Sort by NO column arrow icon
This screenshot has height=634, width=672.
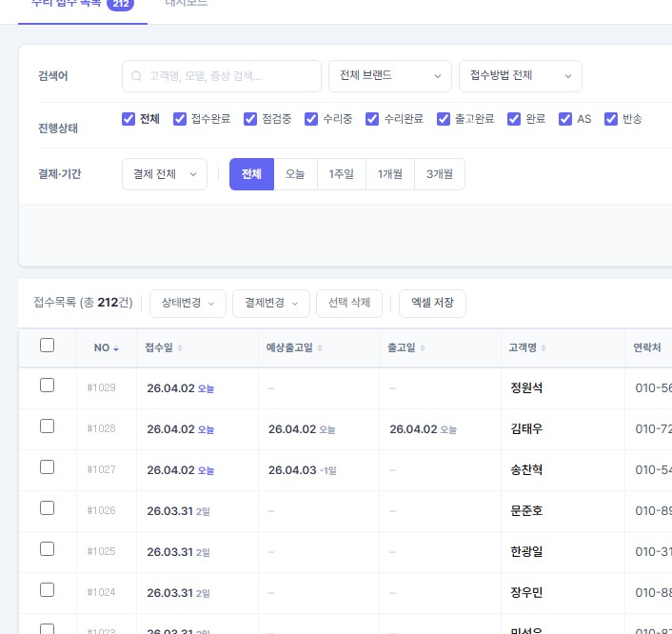click(x=116, y=348)
